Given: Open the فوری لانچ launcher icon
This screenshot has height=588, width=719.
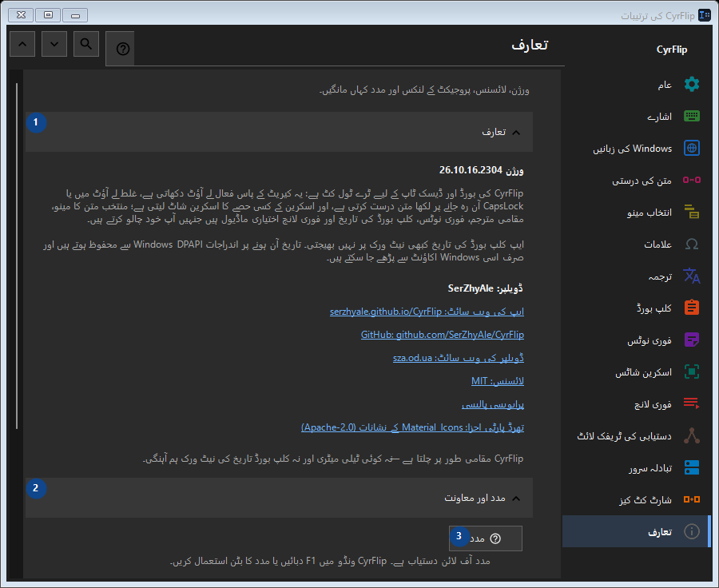Looking at the screenshot, I should [x=692, y=403].
